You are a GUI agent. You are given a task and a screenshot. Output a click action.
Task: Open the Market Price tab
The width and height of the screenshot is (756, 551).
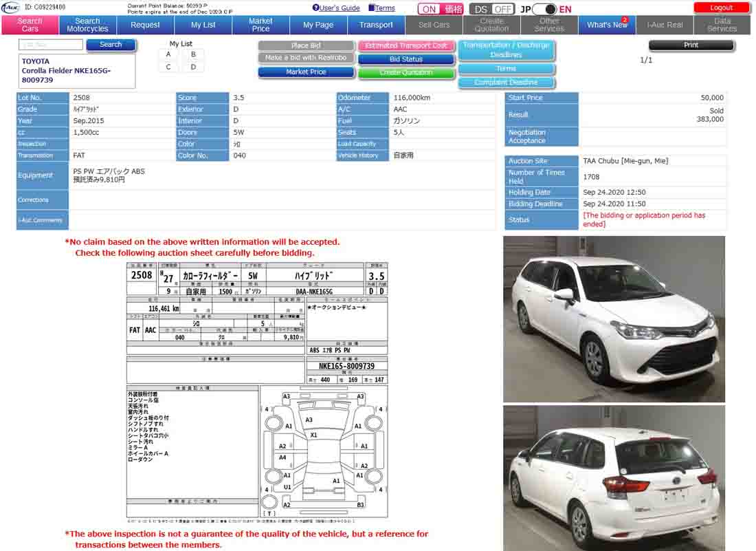coord(261,25)
